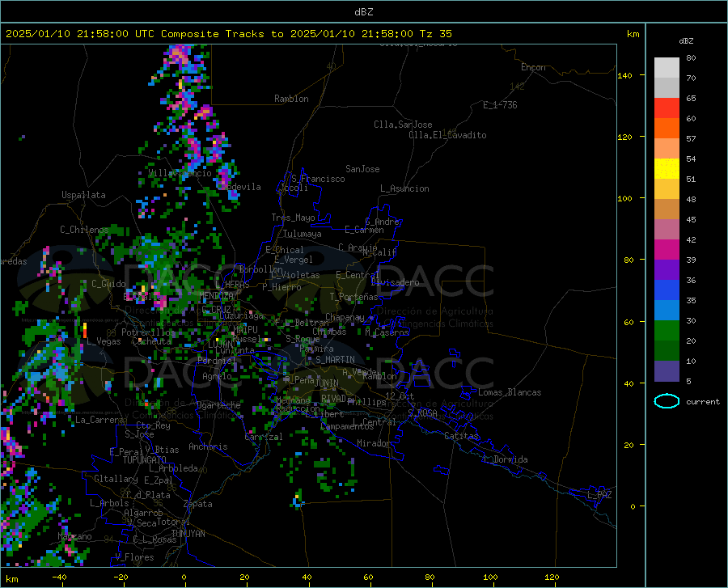Click the RIVAD city label
The image size is (728, 588).
(x=333, y=399)
